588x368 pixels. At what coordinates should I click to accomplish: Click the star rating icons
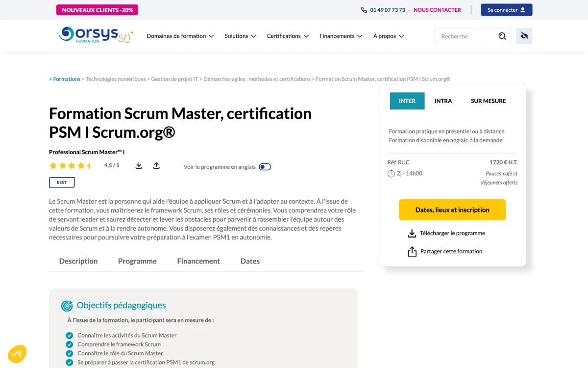[71, 166]
